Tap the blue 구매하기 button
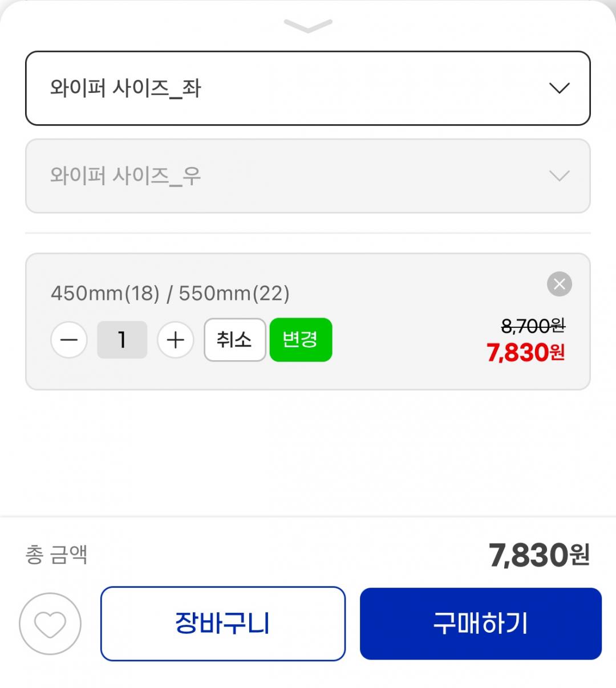Image resolution: width=616 pixels, height=688 pixels. 481,624
